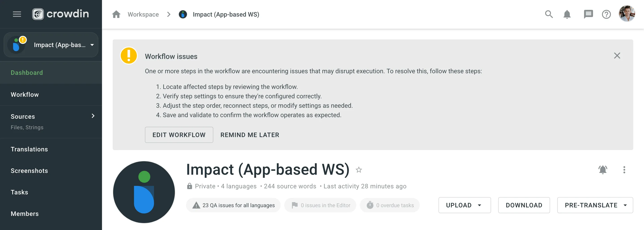
Task: Dismiss the Workflow issues banner
Action: pyautogui.click(x=617, y=56)
